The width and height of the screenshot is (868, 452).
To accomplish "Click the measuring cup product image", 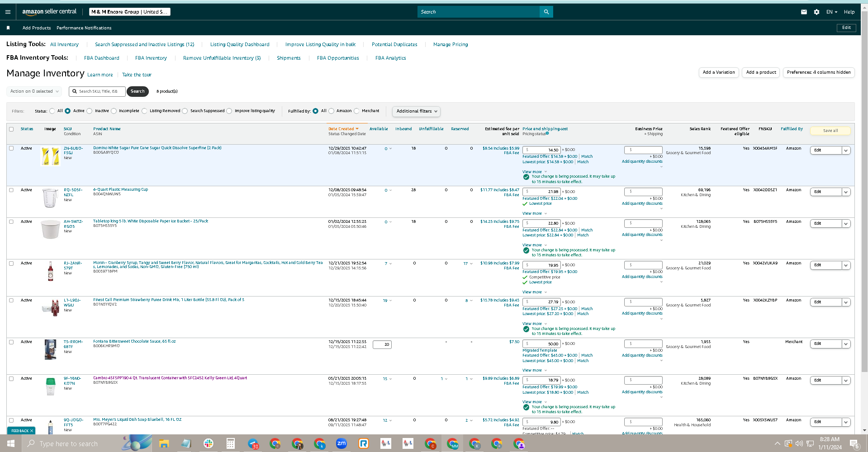I will pos(50,198).
